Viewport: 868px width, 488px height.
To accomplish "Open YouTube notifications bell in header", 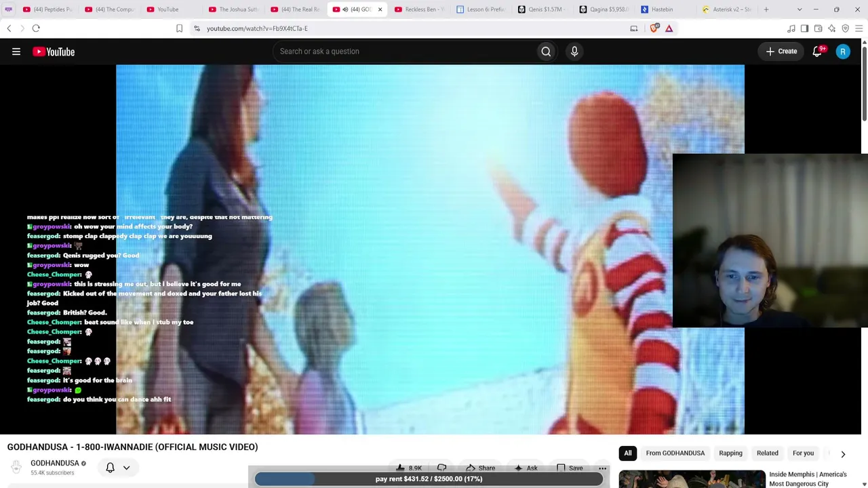I will click(818, 52).
